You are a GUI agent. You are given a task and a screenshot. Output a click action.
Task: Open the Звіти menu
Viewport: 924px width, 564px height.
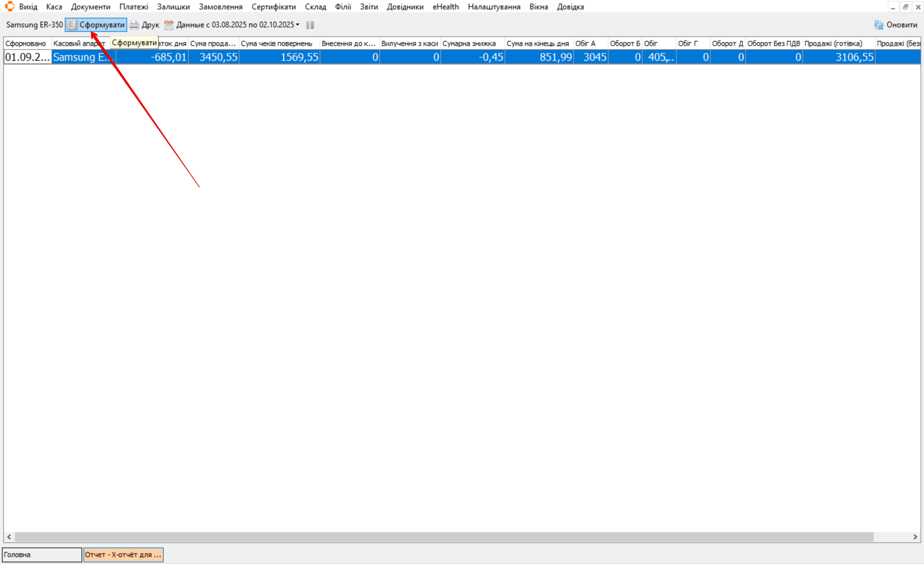(x=368, y=7)
